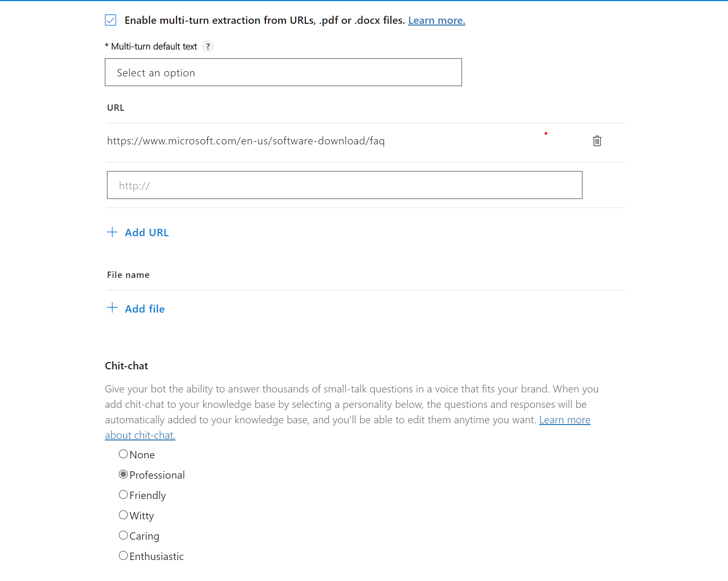
Task: Click the Add file plus icon
Action: point(112,308)
